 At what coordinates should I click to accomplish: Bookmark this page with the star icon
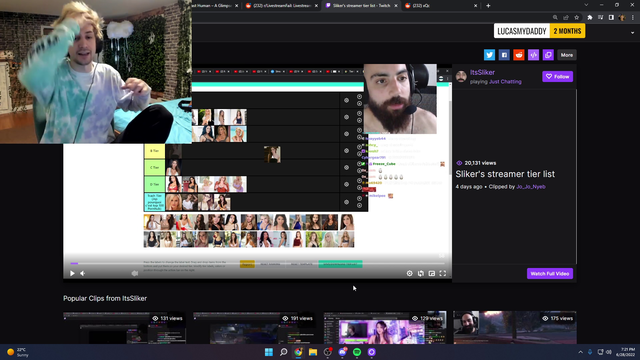[x=576, y=18]
